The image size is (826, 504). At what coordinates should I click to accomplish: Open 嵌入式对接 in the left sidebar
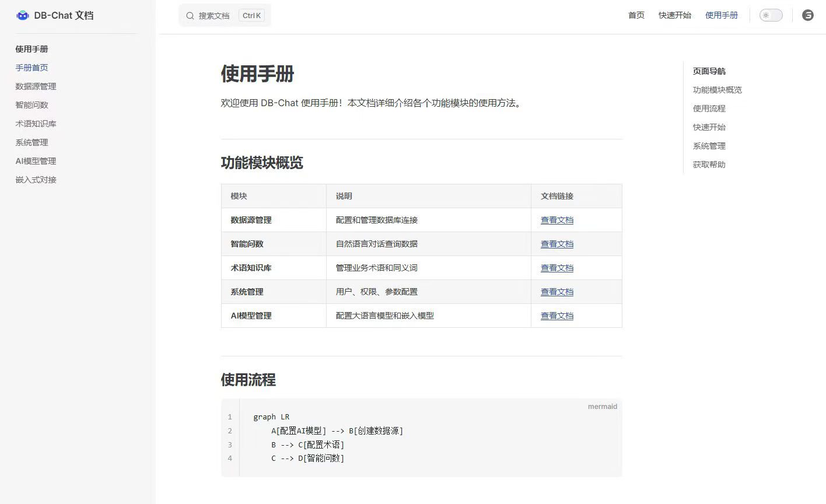coord(36,180)
